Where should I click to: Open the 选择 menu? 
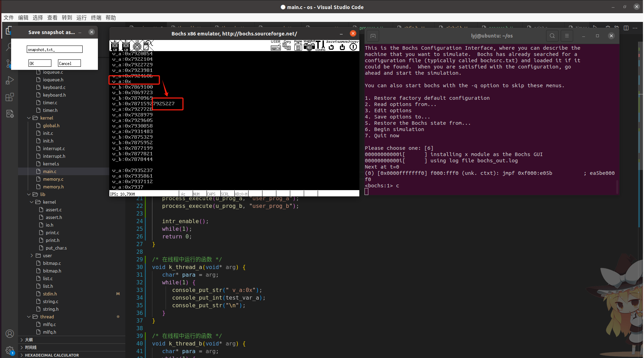pos(38,18)
